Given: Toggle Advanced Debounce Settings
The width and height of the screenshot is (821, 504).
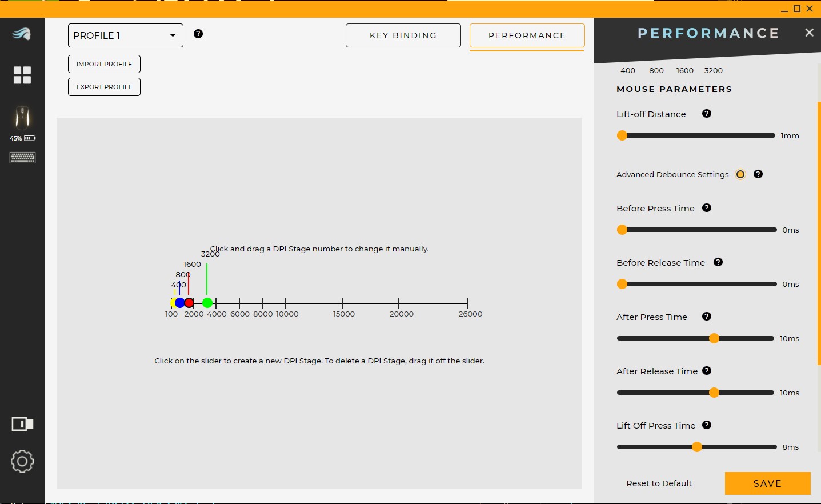Looking at the screenshot, I should tap(740, 174).
